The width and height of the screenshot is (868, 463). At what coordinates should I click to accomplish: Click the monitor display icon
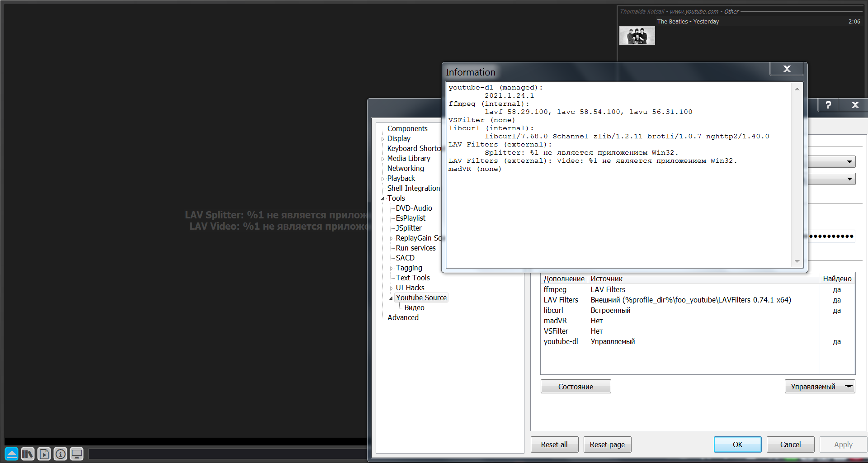click(76, 454)
